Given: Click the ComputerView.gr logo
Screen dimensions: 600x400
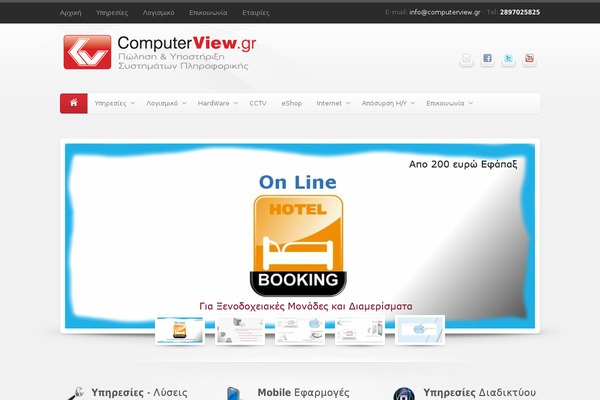Looking at the screenshot, I should [160, 52].
